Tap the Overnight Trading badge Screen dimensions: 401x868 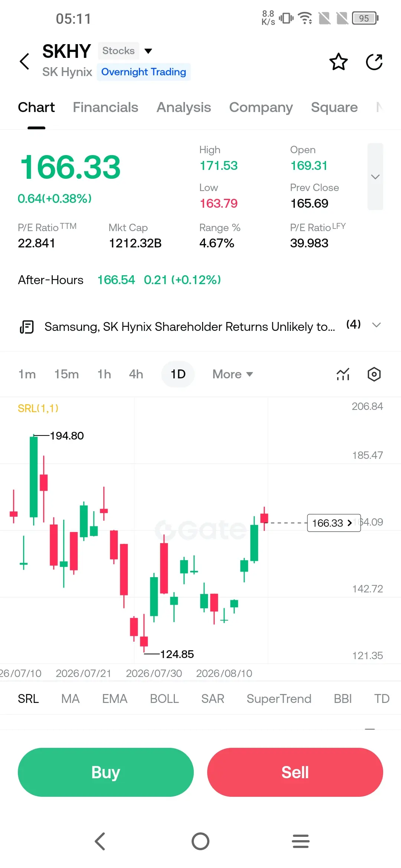pos(144,72)
